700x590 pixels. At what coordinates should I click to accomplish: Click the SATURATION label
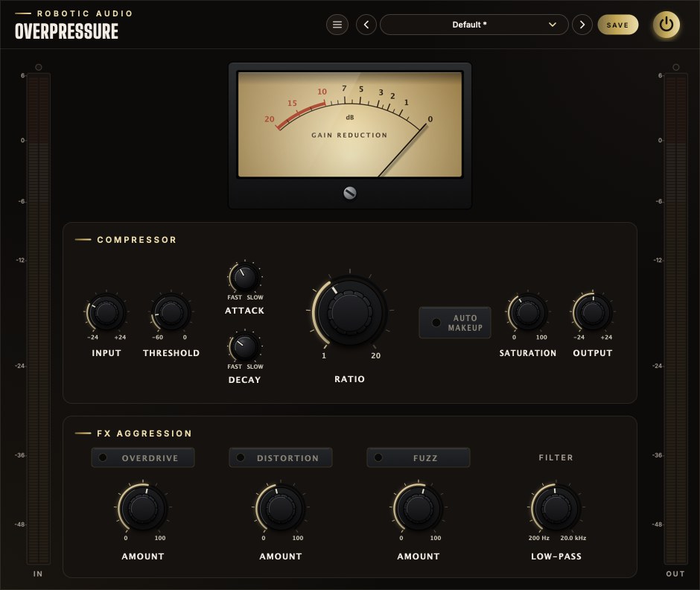528,353
